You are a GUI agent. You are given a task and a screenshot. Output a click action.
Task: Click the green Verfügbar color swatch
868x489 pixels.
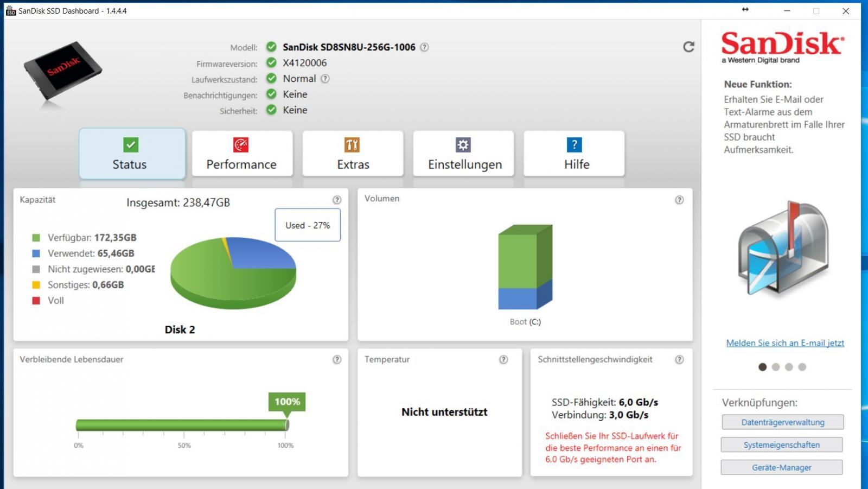pos(36,238)
